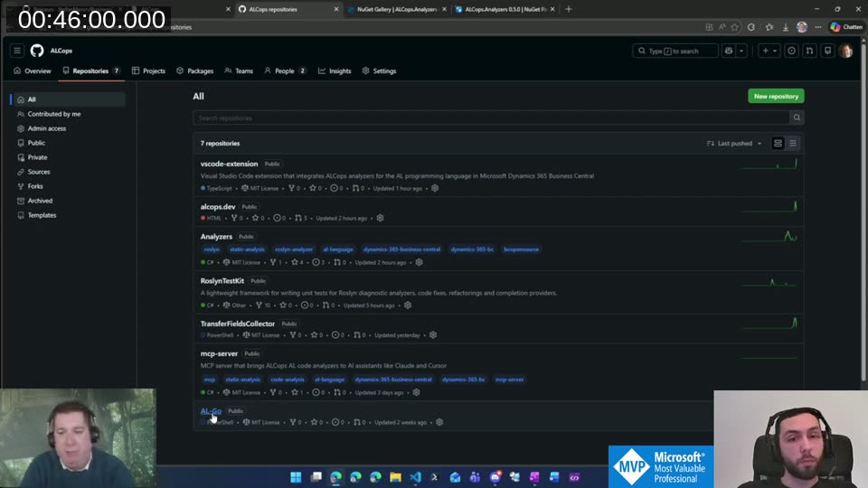Open the organization Settings tab
The height and width of the screenshot is (488, 868).
click(x=379, y=70)
